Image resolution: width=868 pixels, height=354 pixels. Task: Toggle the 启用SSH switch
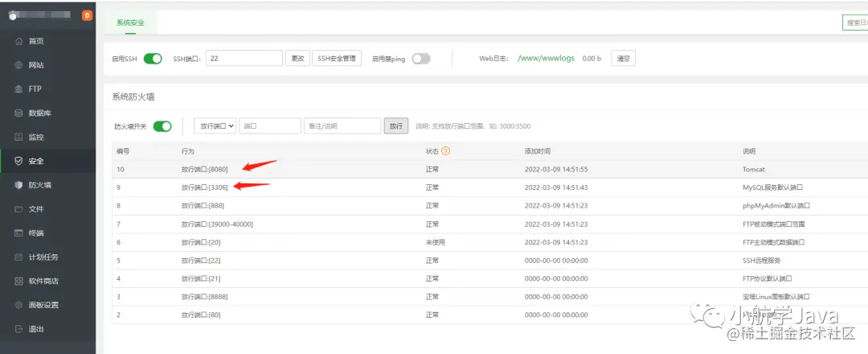pos(153,59)
